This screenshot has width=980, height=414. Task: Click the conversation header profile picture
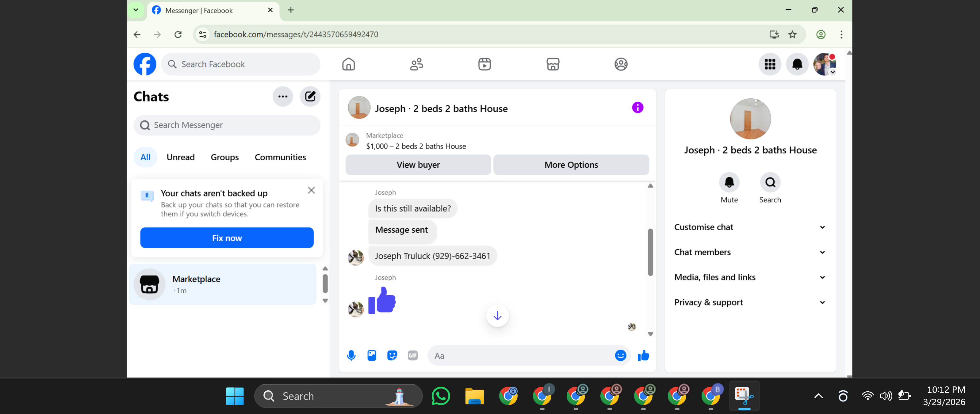(x=359, y=108)
